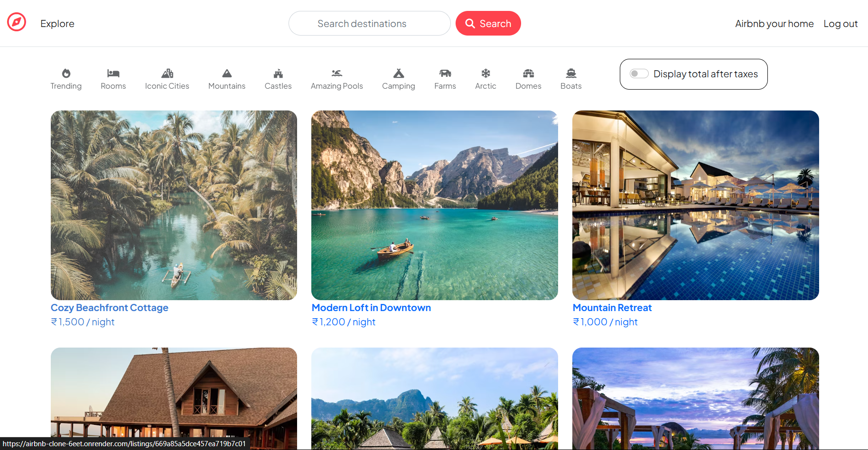Click the Boats category label

click(x=571, y=86)
